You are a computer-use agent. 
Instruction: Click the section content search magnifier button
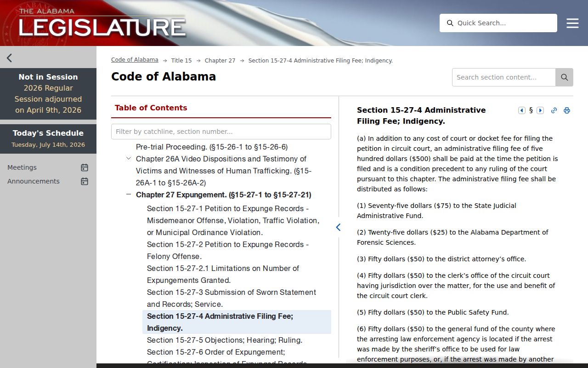[x=565, y=77]
